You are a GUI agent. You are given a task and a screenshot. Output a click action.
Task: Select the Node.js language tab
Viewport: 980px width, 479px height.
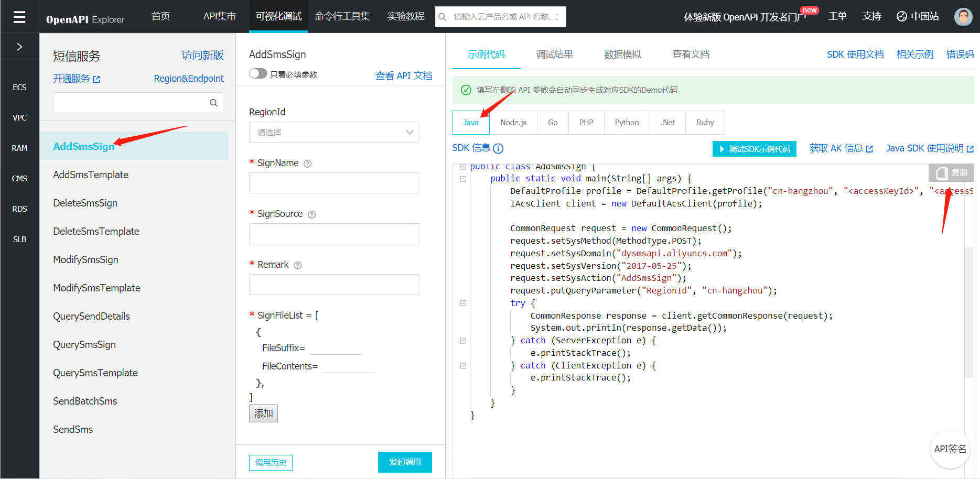pyautogui.click(x=513, y=123)
